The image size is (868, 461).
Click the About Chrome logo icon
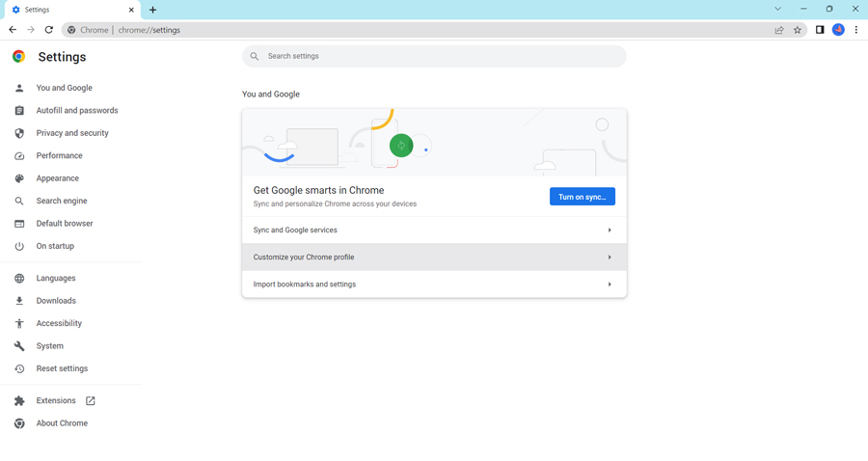coord(19,423)
